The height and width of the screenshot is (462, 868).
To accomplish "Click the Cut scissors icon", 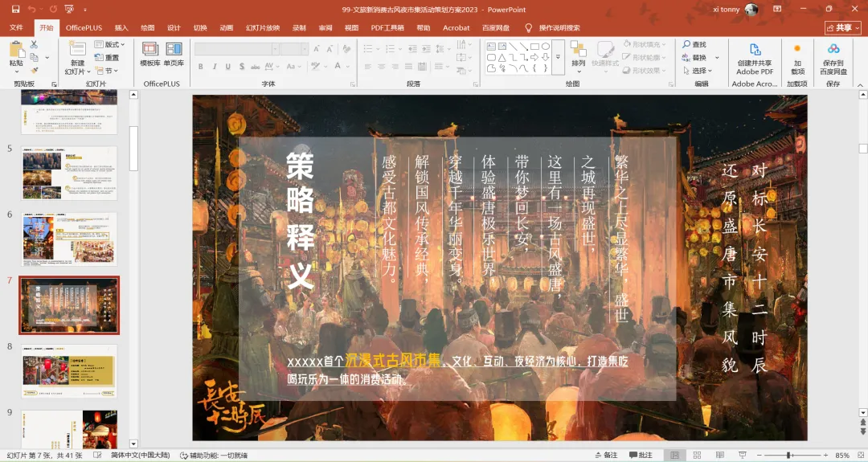I will pos(34,44).
